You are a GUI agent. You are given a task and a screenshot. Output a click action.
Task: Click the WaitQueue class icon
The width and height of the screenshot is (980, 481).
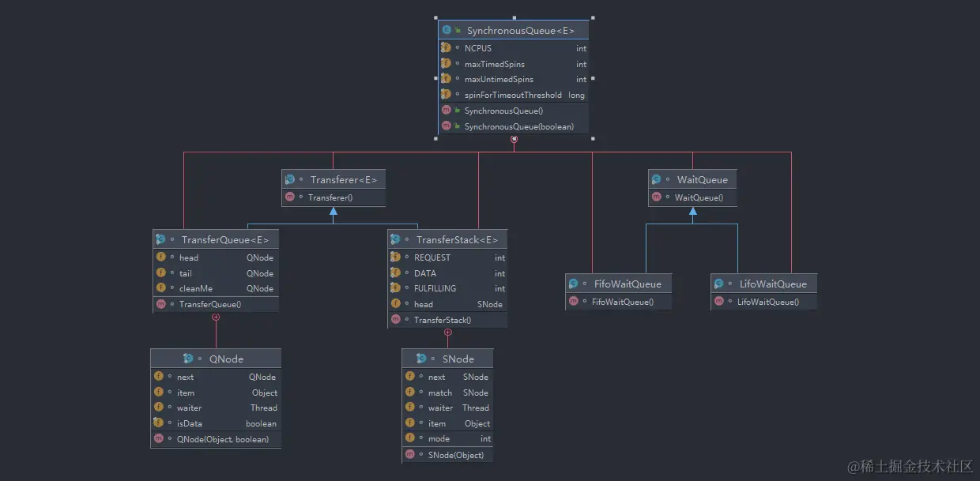[656, 179]
